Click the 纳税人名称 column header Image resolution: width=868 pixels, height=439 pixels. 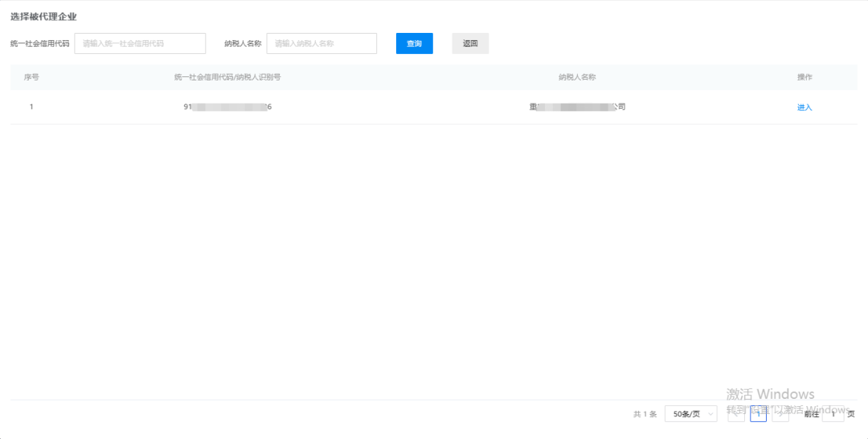click(x=577, y=77)
